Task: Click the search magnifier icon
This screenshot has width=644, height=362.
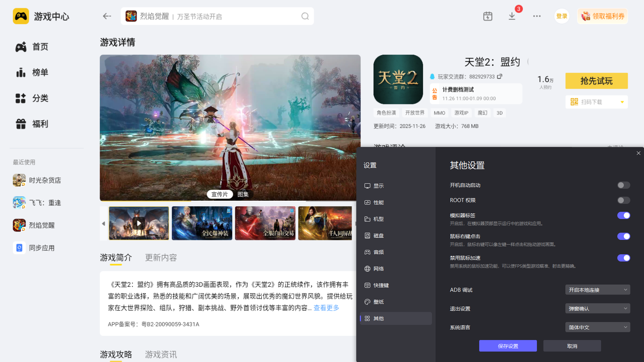Action: click(x=305, y=16)
